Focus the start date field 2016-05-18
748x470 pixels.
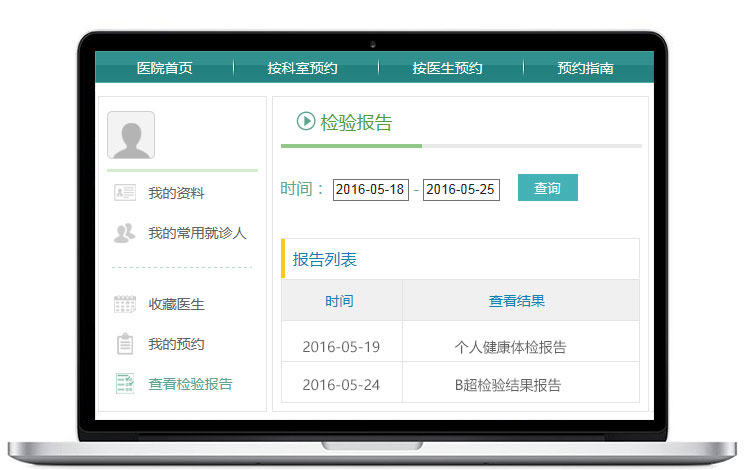click(x=370, y=189)
